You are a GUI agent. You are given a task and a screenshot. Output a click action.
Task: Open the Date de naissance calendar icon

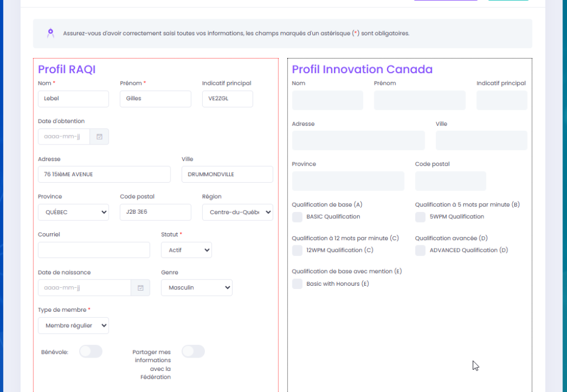pyautogui.click(x=141, y=288)
